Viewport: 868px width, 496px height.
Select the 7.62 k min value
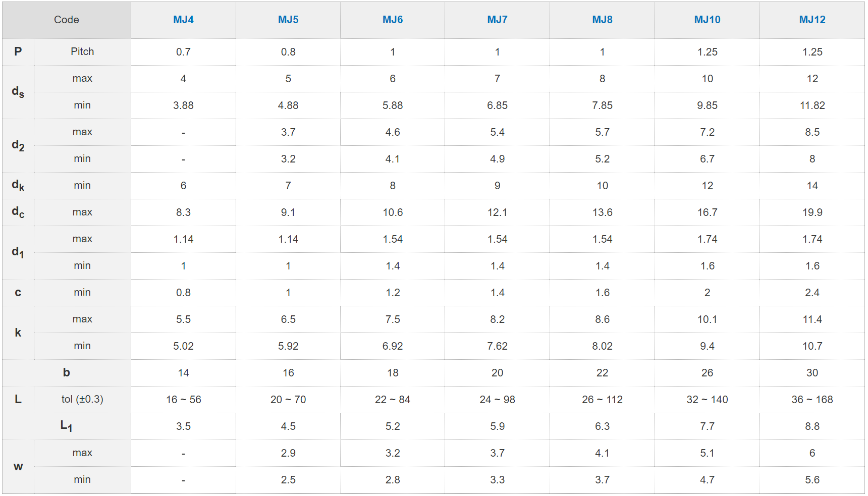(497, 346)
